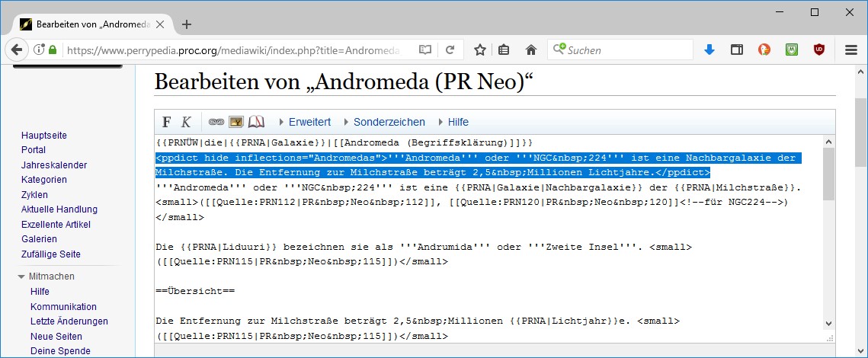Screen dimensions: 868x358
Task: Open the Firefox hamburger menu
Action: tap(851, 50)
